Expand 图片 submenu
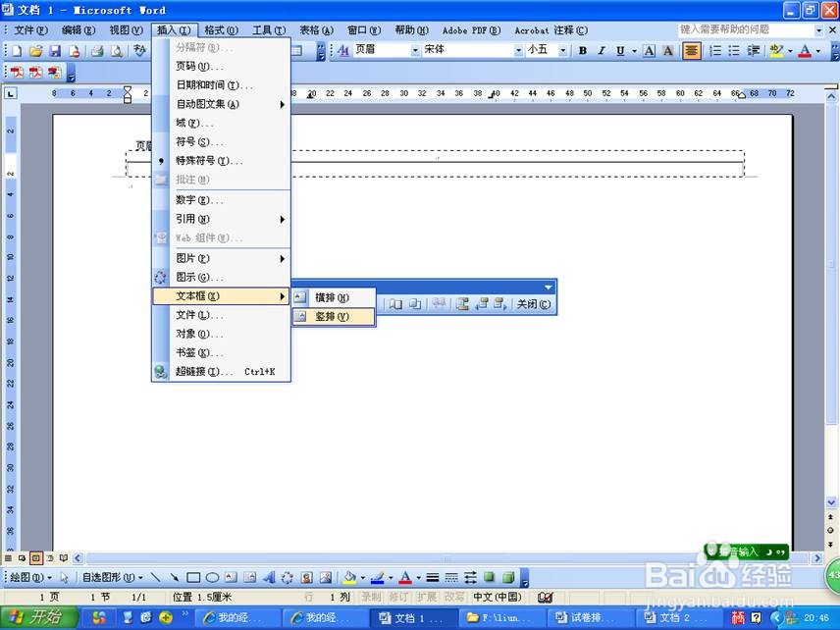Viewport: 840px width, 630px height. tap(221, 258)
